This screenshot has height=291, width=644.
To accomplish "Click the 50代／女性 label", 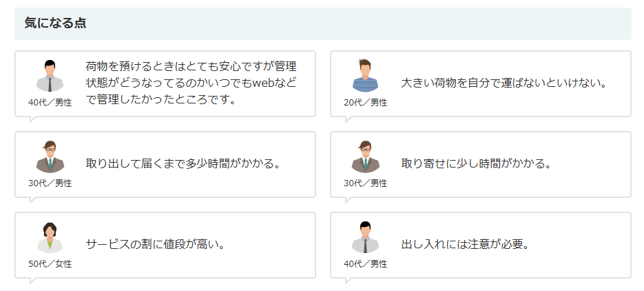I will 50,264.
